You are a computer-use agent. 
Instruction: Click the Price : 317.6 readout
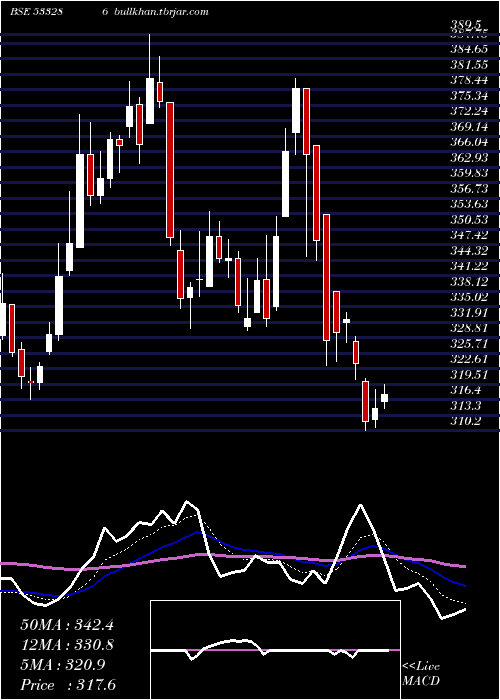point(67,684)
